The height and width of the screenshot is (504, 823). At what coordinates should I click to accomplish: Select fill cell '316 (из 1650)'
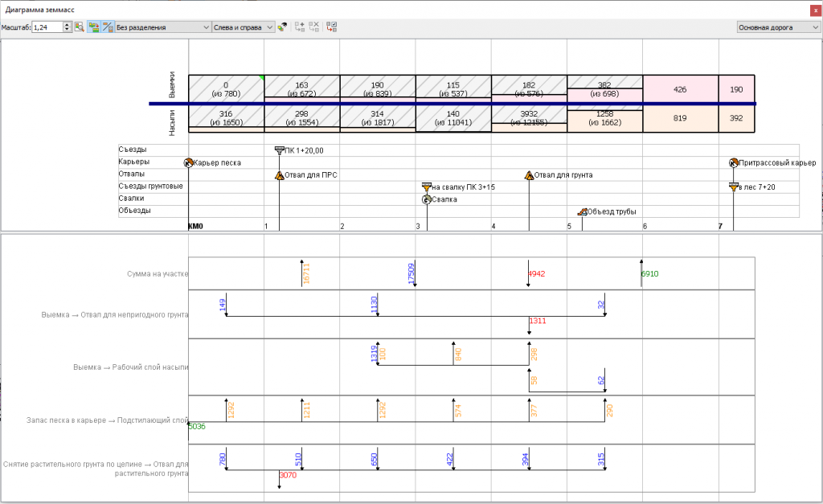point(226,118)
